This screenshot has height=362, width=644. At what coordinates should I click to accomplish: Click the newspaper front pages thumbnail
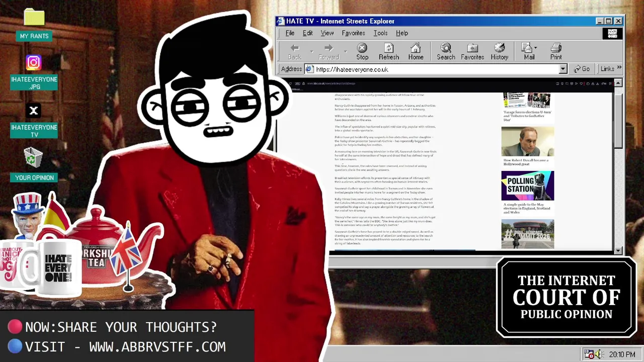[x=527, y=101]
